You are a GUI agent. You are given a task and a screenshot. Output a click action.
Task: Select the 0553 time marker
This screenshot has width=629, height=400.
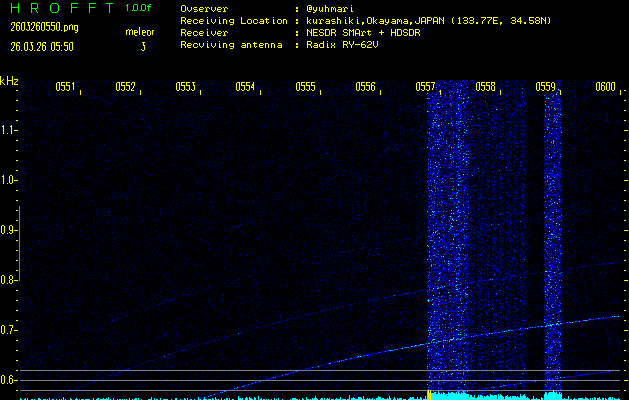click(x=186, y=87)
